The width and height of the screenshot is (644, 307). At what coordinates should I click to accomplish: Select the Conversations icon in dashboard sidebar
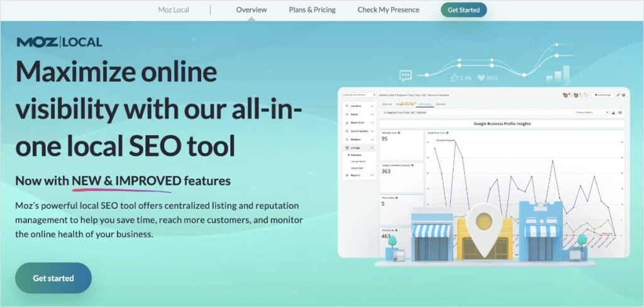point(347,131)
